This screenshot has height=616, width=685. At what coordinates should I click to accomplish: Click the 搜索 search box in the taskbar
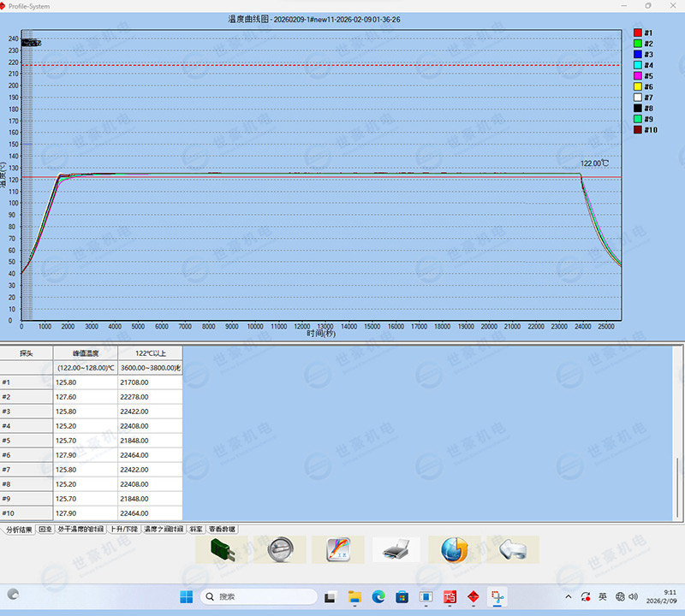click(253, 597)
